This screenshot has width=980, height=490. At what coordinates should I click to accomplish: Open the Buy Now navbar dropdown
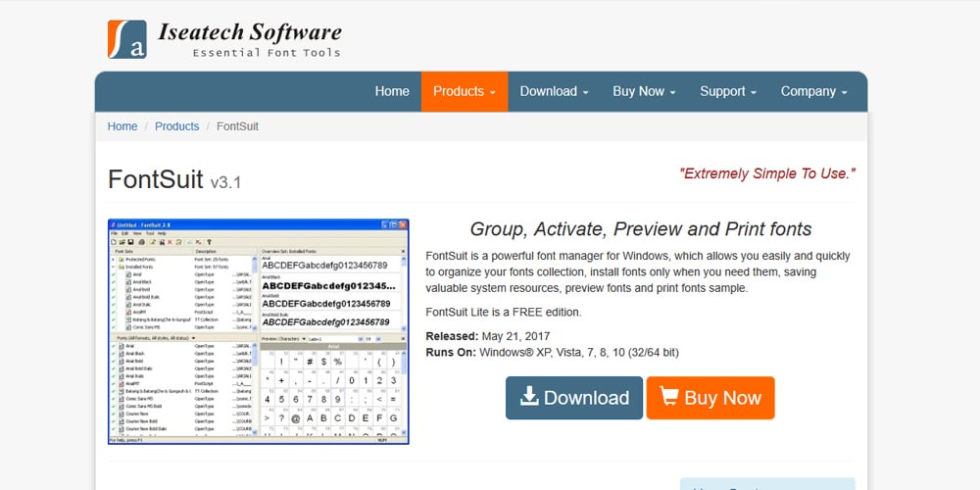click(644, 91)
